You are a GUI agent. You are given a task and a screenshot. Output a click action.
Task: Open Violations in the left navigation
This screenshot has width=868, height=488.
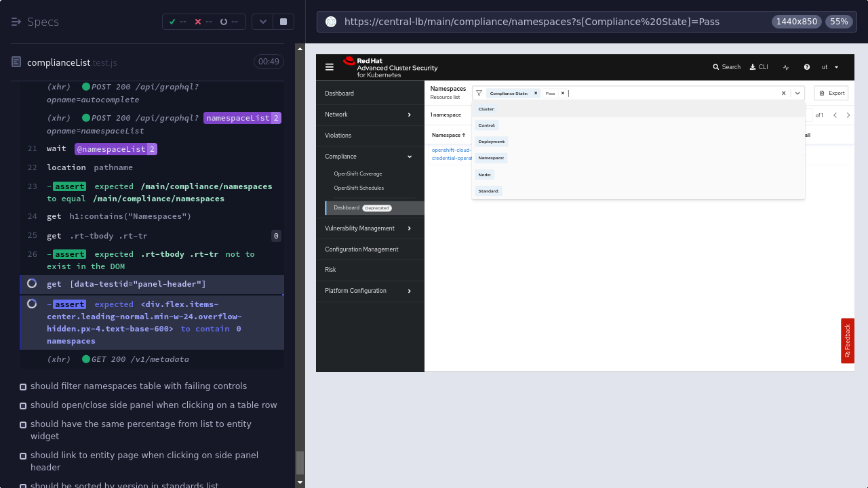(x=338, y=136)
